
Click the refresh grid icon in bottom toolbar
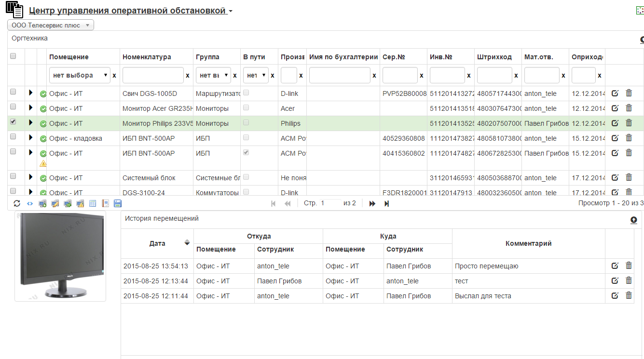17,203
